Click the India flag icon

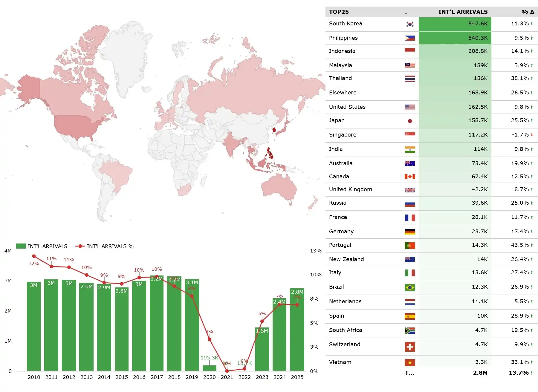pos(410,149)
